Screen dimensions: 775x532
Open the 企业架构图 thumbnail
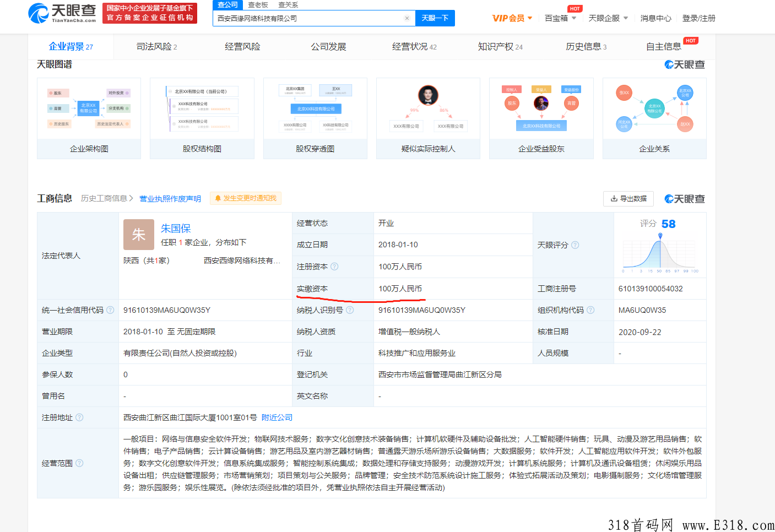click(x=89, y=118)
